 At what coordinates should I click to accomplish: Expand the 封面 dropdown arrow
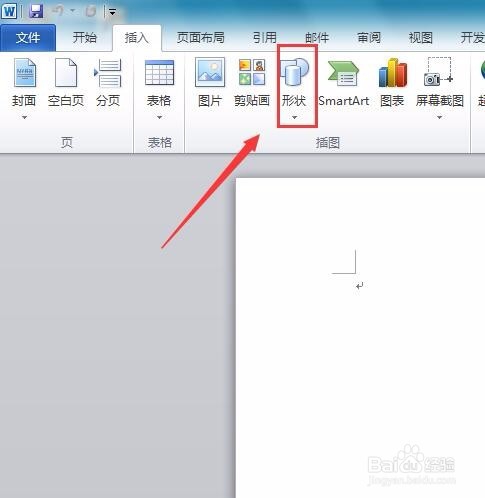(x=24, y=117)
